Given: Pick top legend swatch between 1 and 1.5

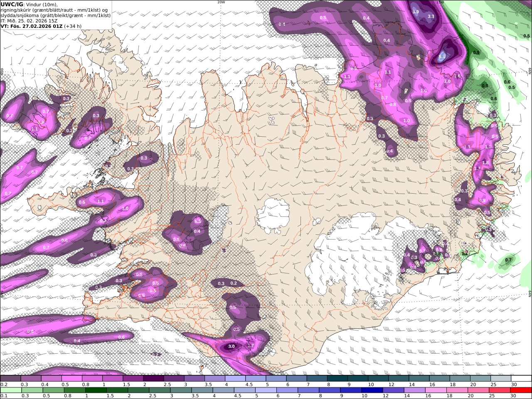Looking at the screenshot, I should coord(113,379).
